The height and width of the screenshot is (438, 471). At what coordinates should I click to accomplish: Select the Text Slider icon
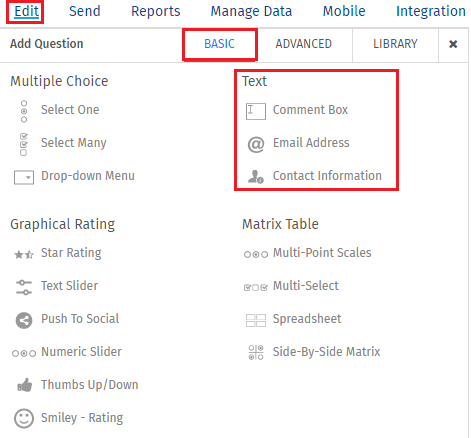24,287
